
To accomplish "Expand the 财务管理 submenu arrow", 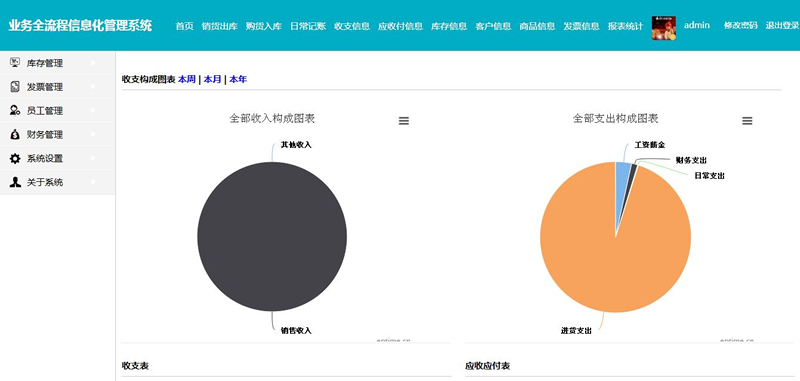I will click(93, 135).
